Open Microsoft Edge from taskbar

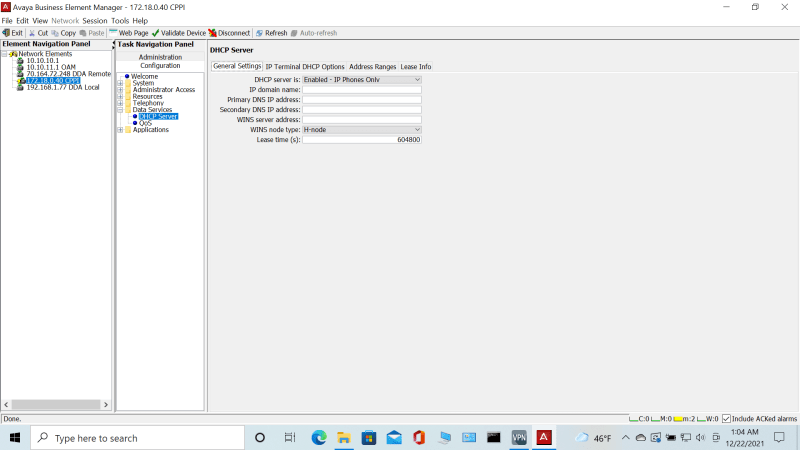(x=319, y=438)
